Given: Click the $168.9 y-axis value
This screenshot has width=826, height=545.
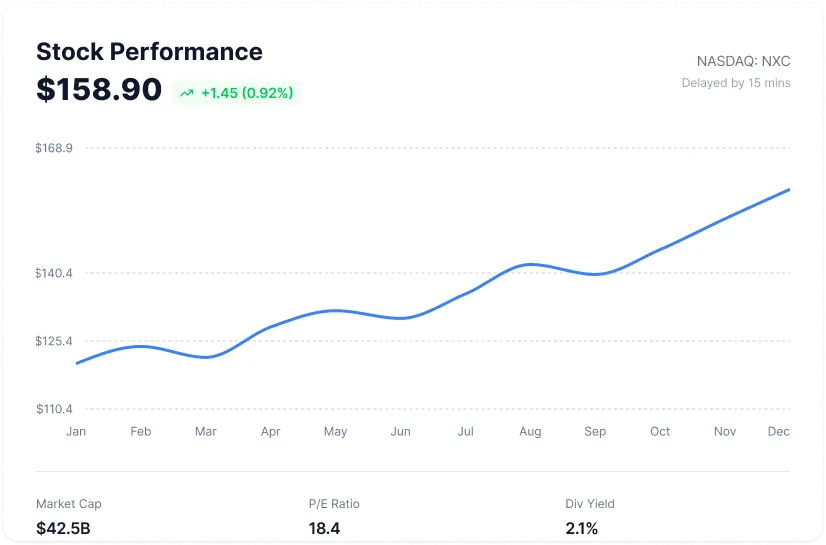Looking at the screenshot, I should tap(54, 148).
